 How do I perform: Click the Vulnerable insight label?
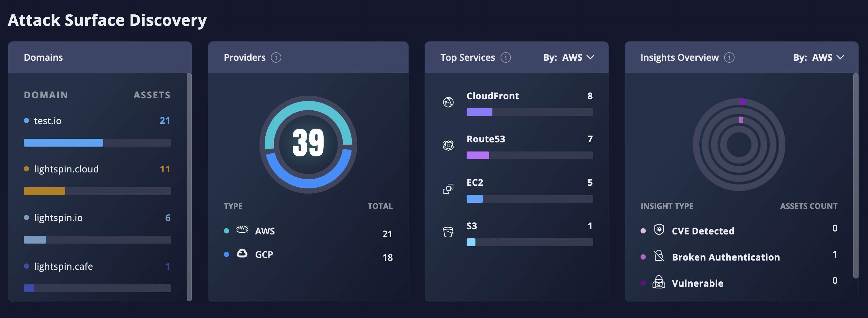(698, 284)
